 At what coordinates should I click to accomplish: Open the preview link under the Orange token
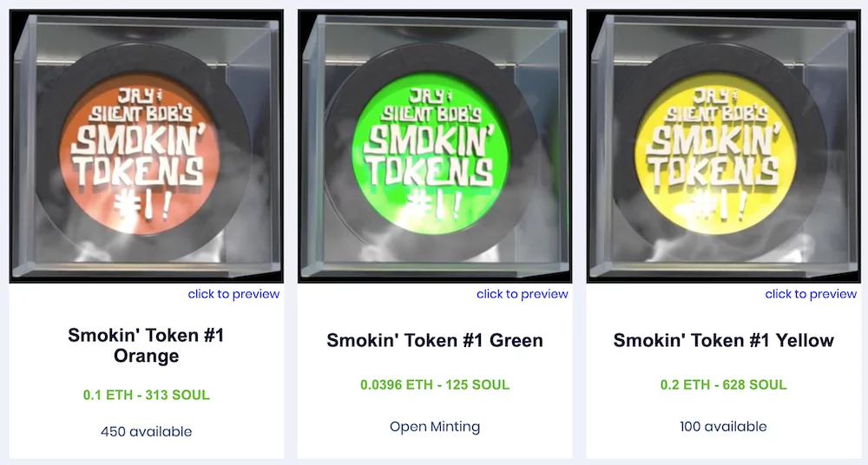tap(233, 294)
